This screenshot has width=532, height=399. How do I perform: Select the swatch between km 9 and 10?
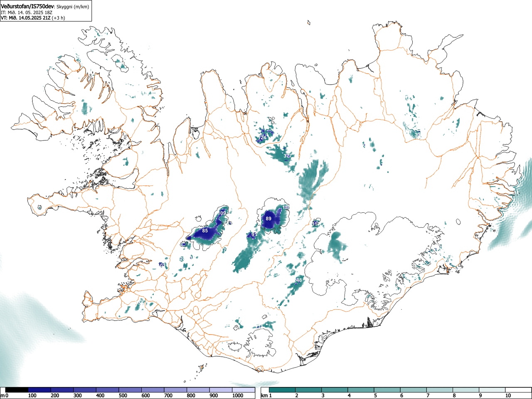492,390
